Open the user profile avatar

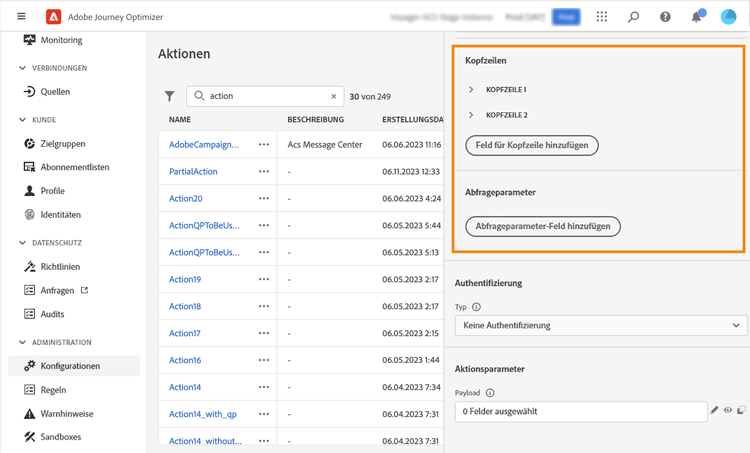click(x=729, y=17)
